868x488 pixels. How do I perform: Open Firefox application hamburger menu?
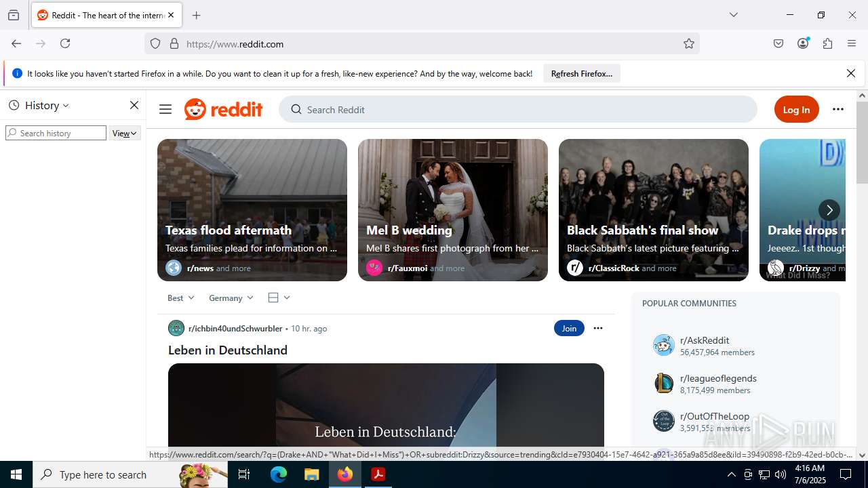[x=852, y=43]
